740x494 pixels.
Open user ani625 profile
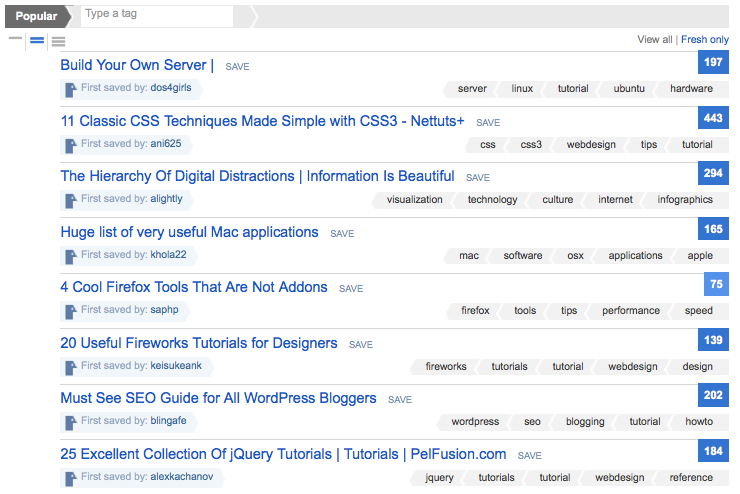coord(166,144)
